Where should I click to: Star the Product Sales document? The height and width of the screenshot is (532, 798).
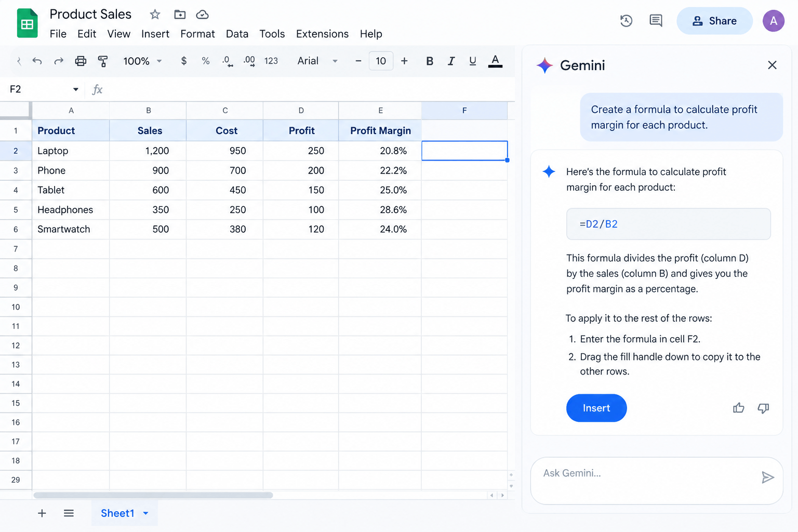pyautogui.click(x=155, y=15)
